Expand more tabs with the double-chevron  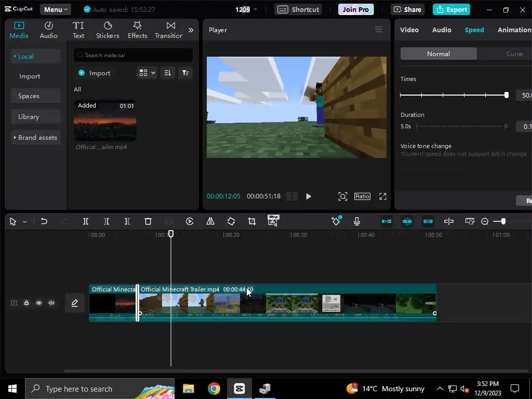point(191,30)
